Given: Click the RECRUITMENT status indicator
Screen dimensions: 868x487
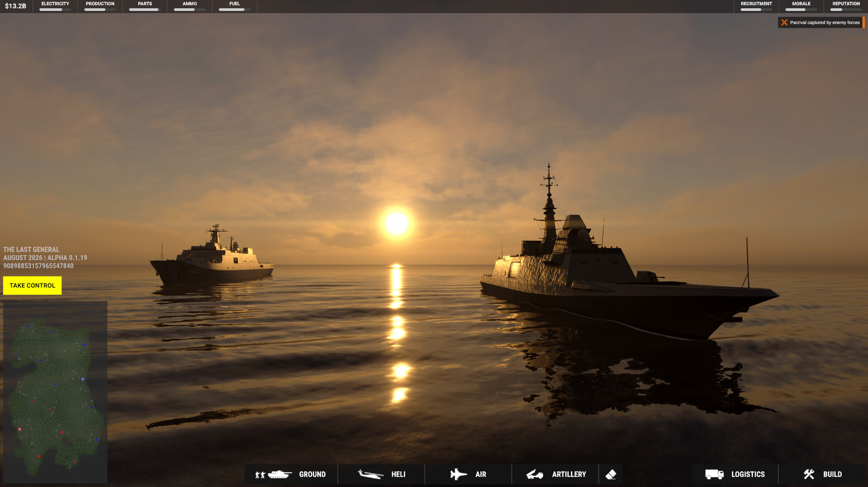Looking at the screenshot, I should 756,6.
